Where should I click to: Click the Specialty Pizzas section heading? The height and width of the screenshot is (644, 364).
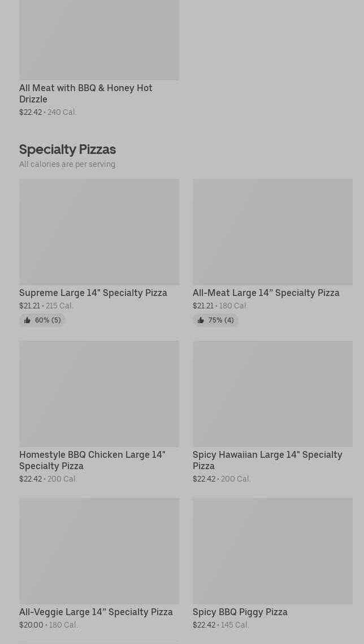[x=67, y=149]
